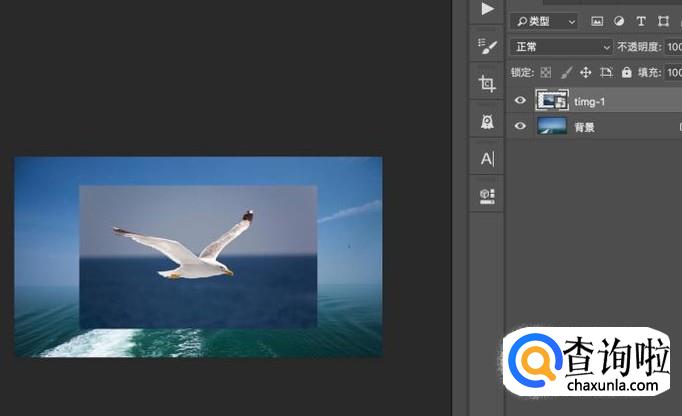Toggle prevent artboard auto-nesting lock
The height and width of the screenshot is (416, 682).
606,72
